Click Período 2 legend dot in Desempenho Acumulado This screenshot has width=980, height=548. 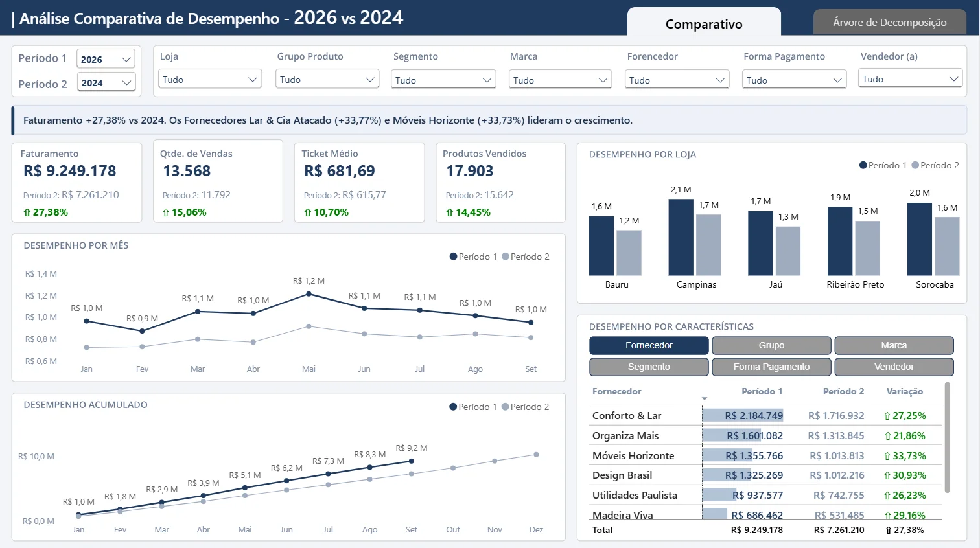pyautogui.click(x=506, y=407)
